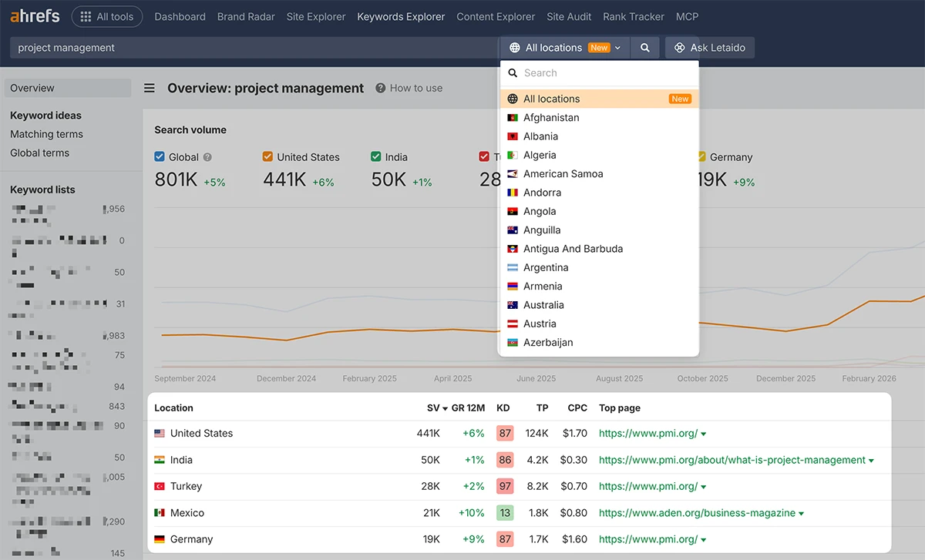Open Rank Tracker

pyautogui.click(x=634, y=16)
